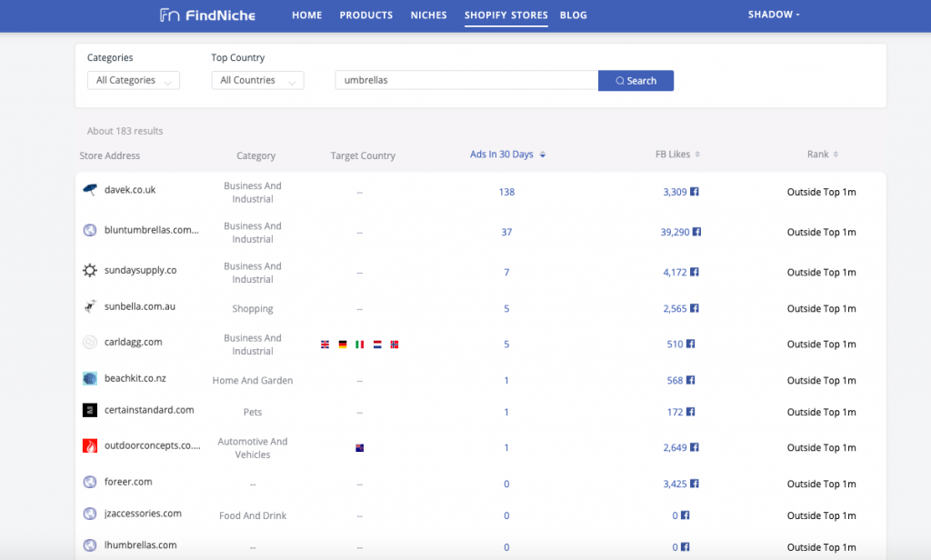Sort by FB Likes column

coord(677,155)
